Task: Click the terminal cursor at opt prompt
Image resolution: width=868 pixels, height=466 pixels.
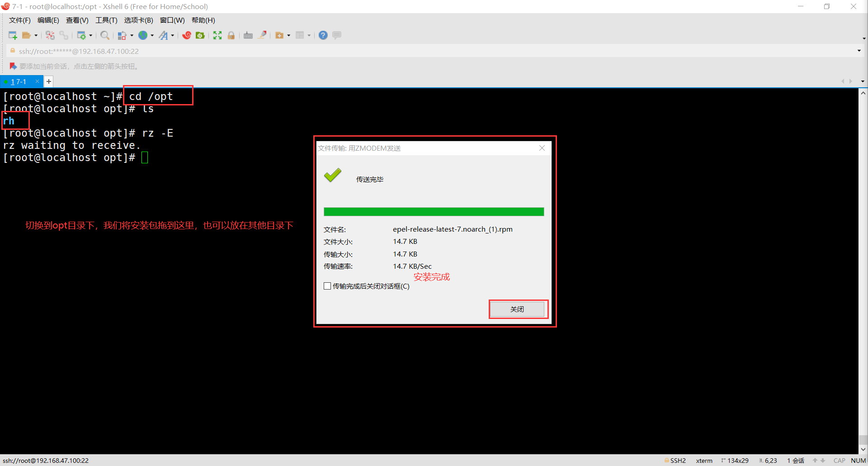Action: click(145, 157)
